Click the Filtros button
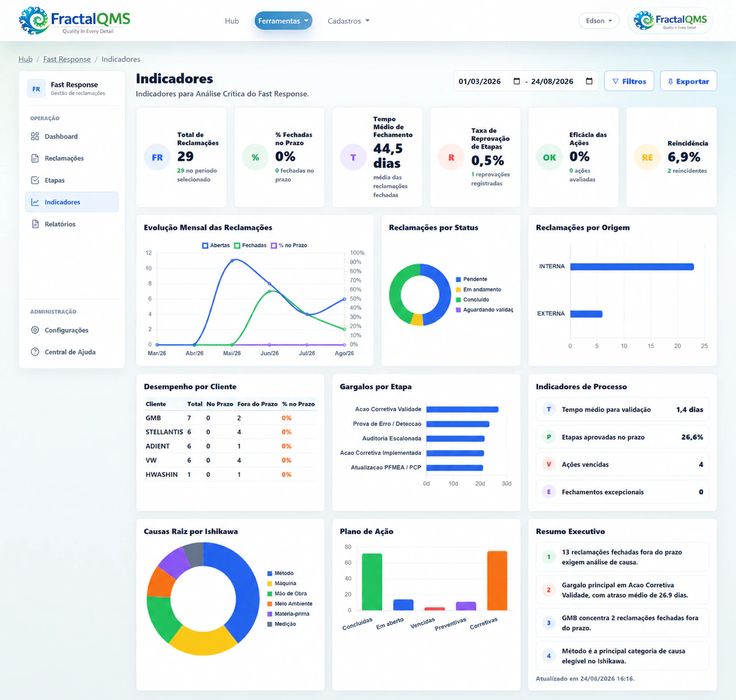Screen dimensions: 736x700 (x=629, y=81)
